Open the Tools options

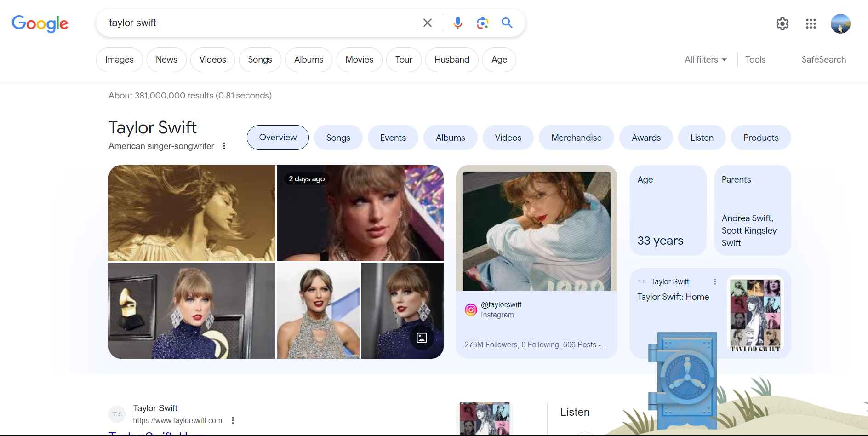pos(755,60)
